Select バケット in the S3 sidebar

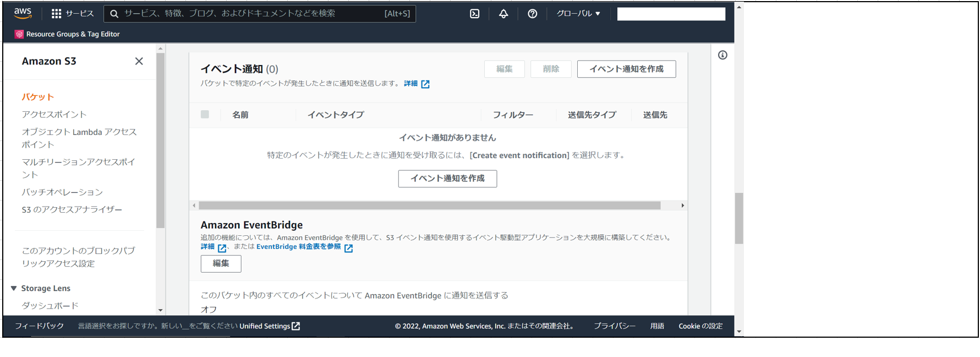38,97
